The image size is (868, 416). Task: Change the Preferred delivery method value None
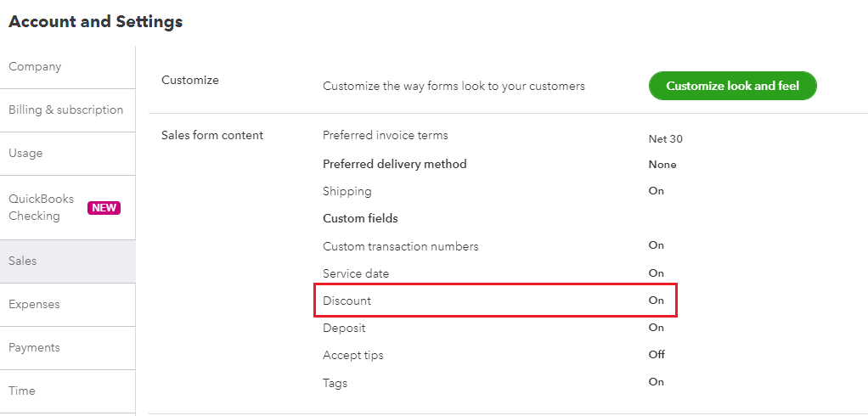pos(662,165)
